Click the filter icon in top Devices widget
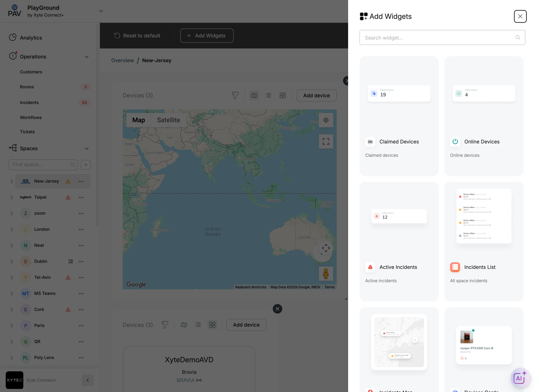Image resolution: width=535 pixels, height=392 pixels. tap(235, 95)
